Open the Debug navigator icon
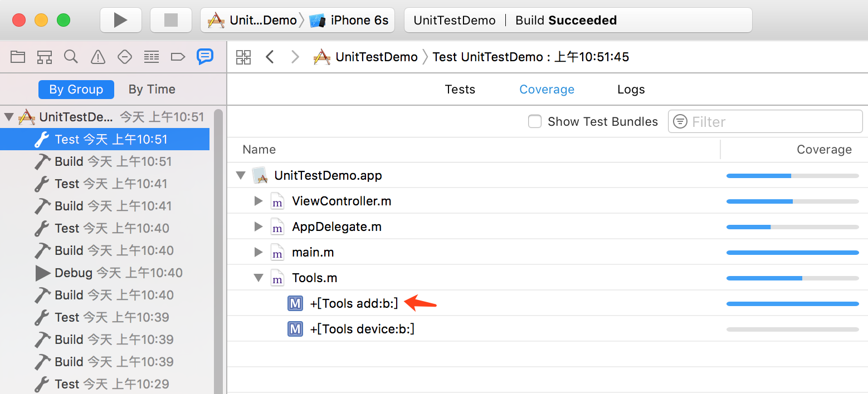This screenshot has width=868, height=394. (x=152, y=56)
